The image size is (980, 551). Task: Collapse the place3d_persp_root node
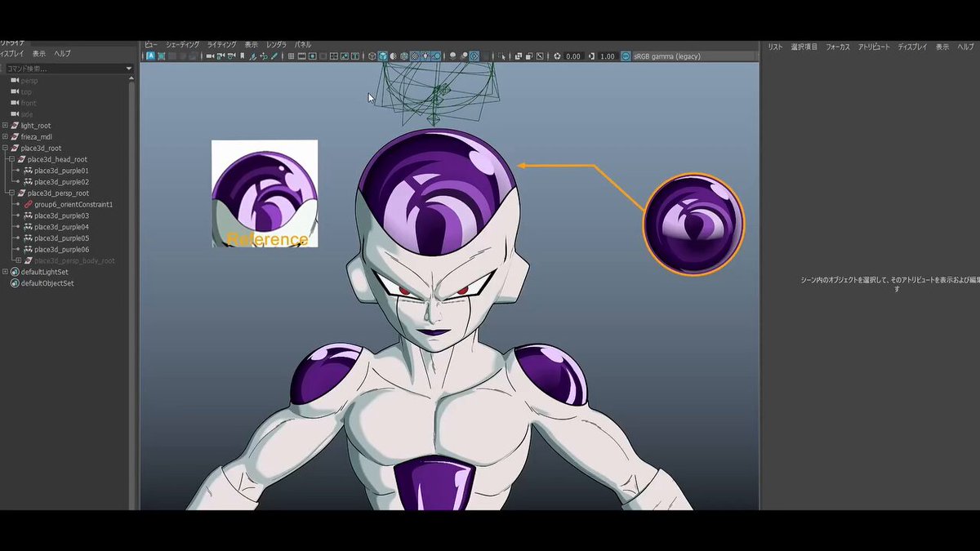[x=11, y=193]
